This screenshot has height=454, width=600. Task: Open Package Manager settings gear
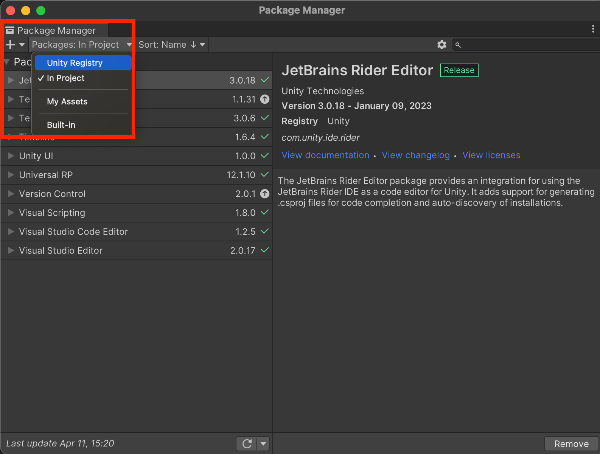pos(442,45)
